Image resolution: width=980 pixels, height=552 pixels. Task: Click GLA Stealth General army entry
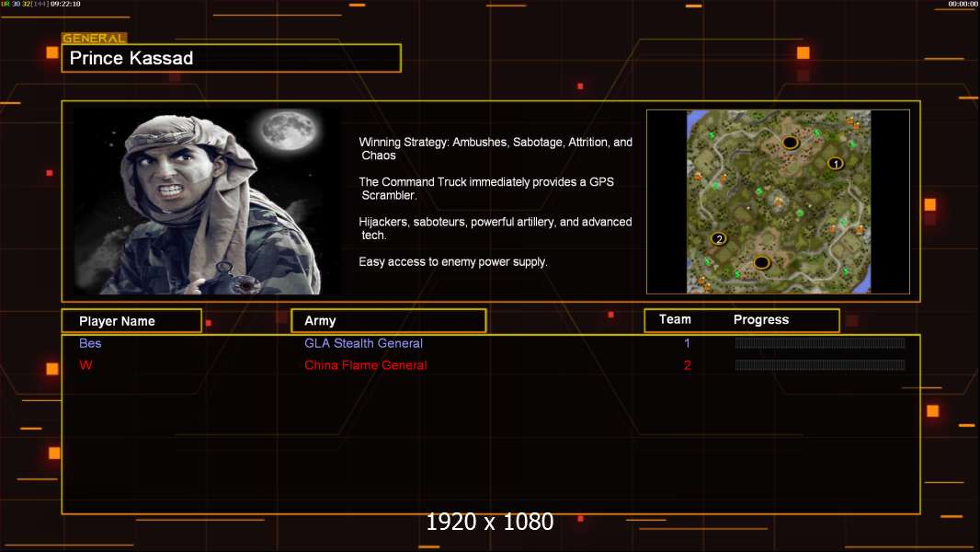pyautogui.click(x=363, y=343)
